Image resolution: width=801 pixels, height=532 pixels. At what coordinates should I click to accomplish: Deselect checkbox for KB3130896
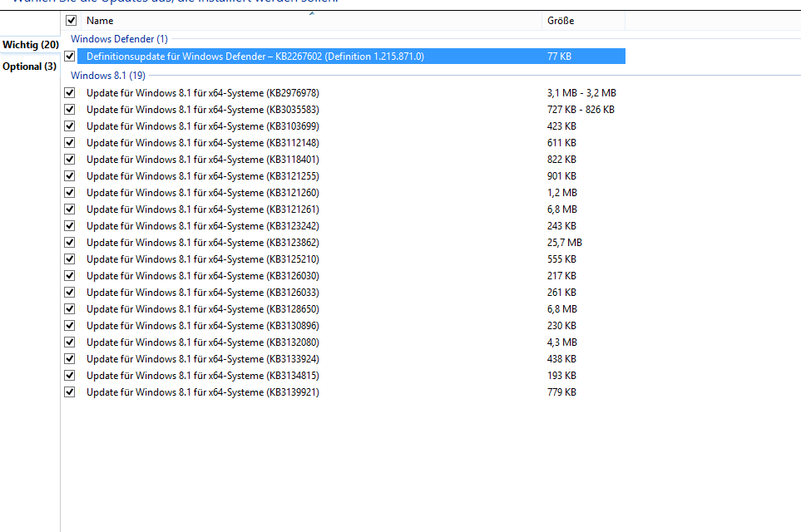(x=70, y=325)
